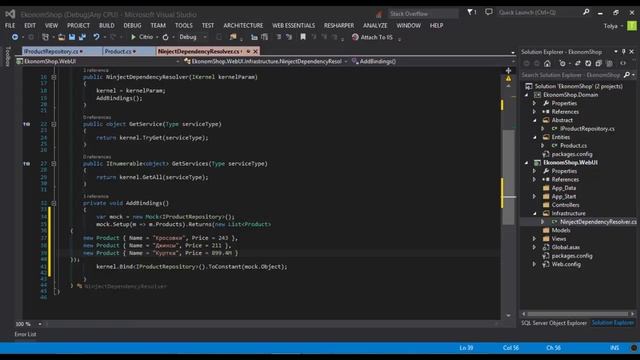Screen dimensions: 640x360
Task: Expand the Views folder node
Action: click(x=534, y=239)
